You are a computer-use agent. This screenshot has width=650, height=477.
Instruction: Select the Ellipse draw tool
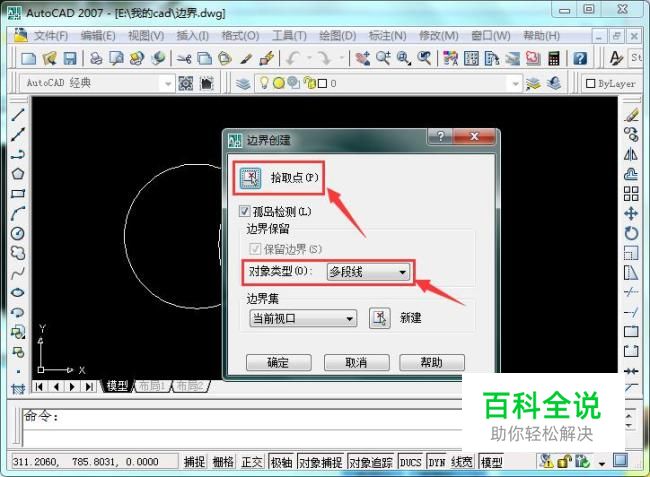pyautogui.click(x=17, y=293)
